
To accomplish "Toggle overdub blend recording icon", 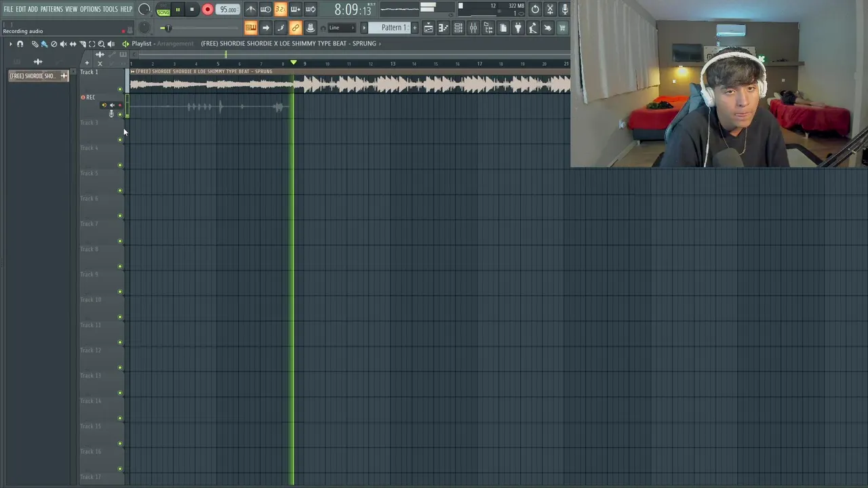I will [x=295, y=9].
